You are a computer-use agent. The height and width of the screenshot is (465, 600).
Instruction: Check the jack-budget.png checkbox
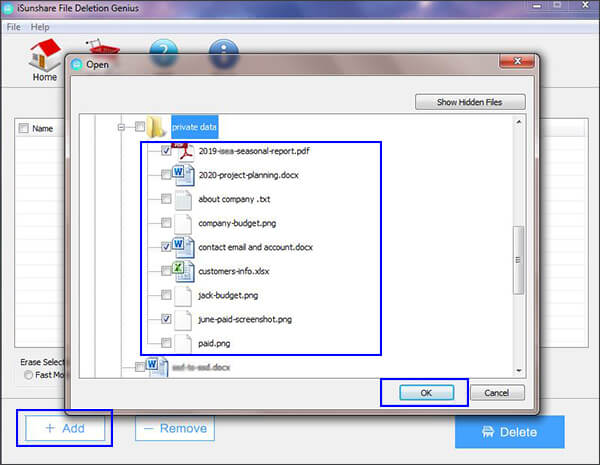[166, 295]
